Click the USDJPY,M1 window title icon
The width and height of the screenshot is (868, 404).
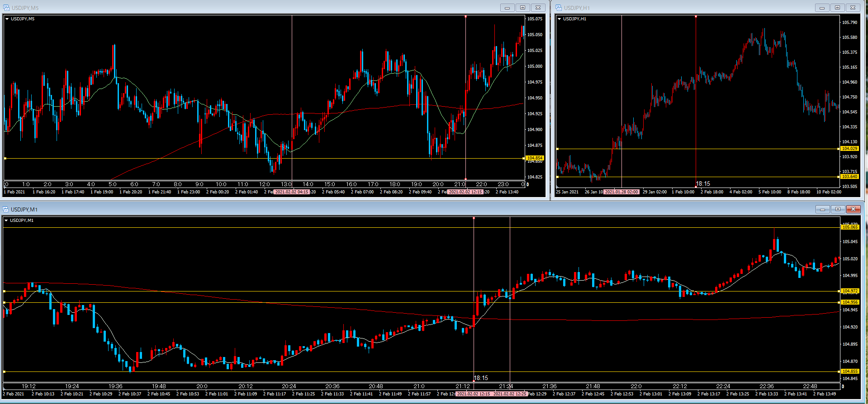[x=6, y=209]
